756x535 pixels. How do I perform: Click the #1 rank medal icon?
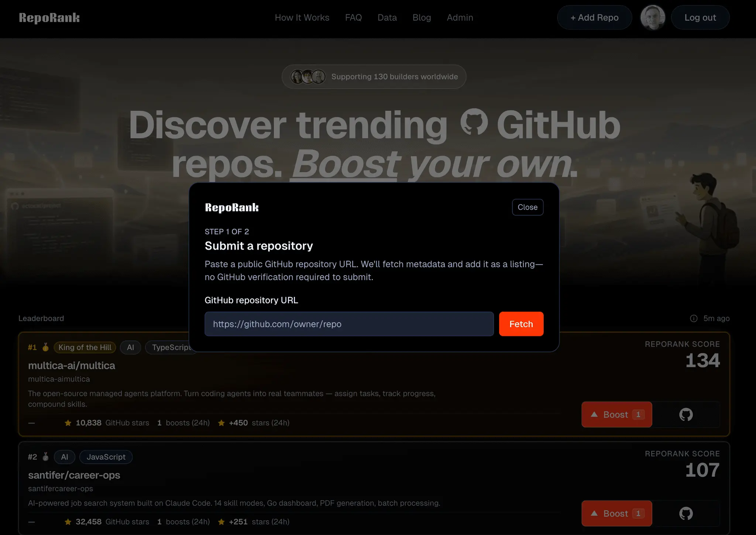45,347
